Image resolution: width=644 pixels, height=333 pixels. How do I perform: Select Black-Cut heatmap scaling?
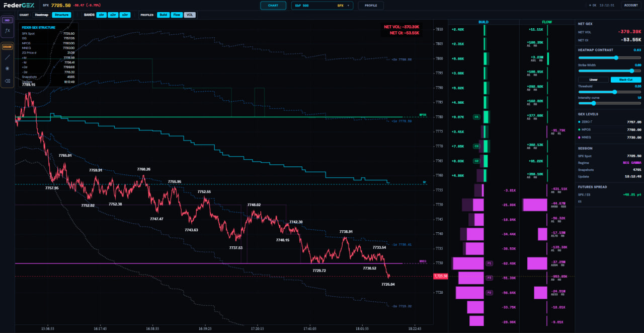click(626, 80)
